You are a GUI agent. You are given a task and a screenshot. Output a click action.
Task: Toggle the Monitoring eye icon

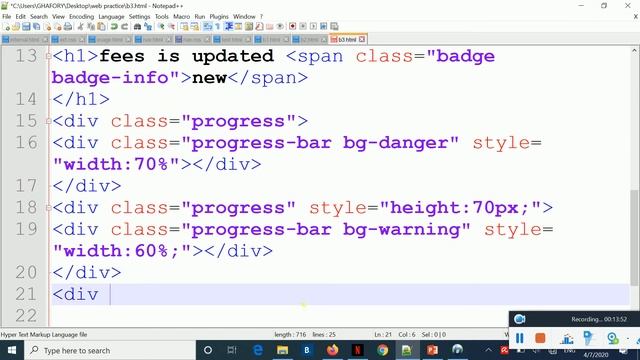pos(280,27)
